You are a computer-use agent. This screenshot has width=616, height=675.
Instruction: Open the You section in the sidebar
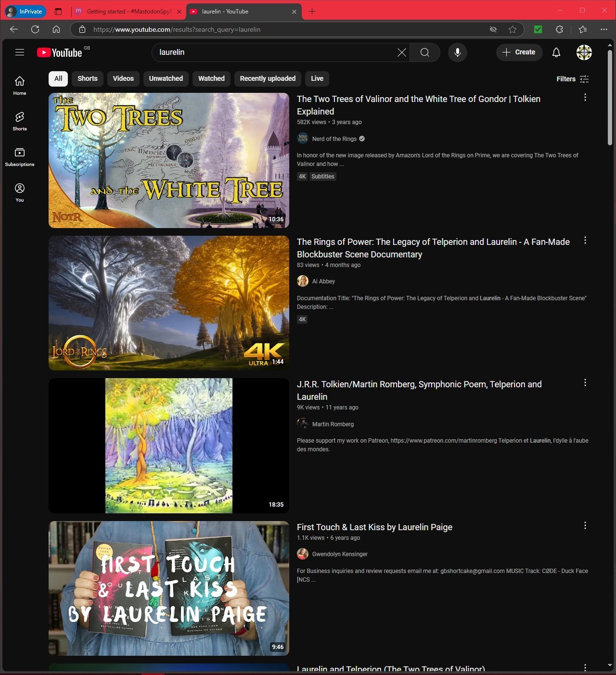coord(20,192)
